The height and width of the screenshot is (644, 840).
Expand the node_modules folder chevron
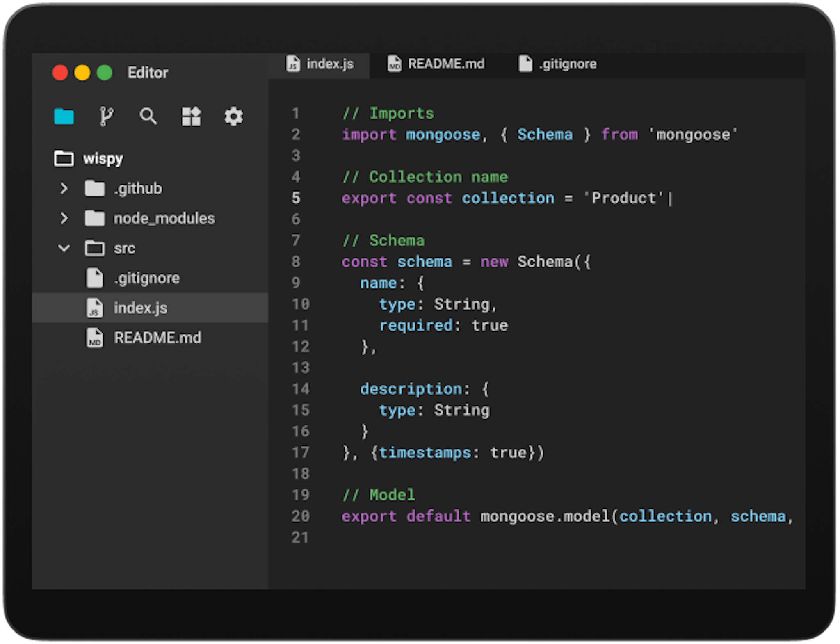pos(64,218)
